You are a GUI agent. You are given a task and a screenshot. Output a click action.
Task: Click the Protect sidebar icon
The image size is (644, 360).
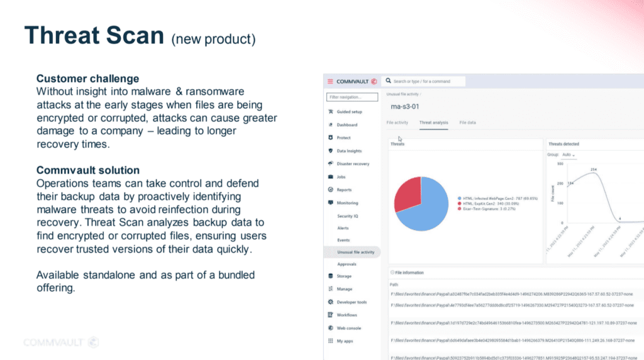pos(331,138)
